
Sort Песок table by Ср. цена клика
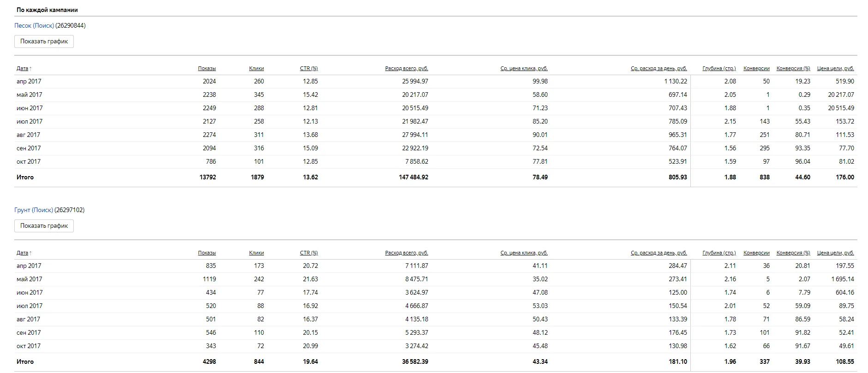(x=524, y=69)
